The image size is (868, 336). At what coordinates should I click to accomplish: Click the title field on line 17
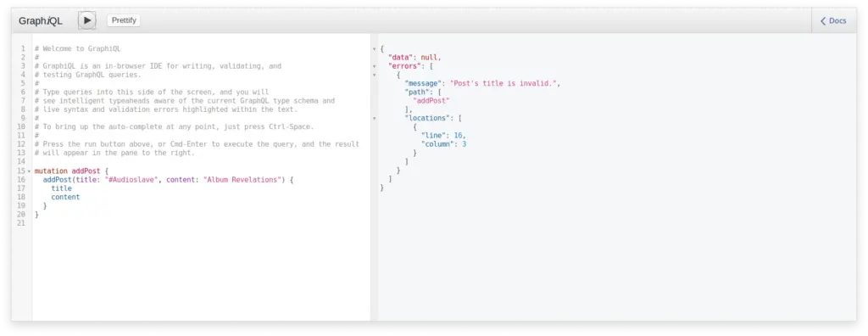(x=61, y=188)
